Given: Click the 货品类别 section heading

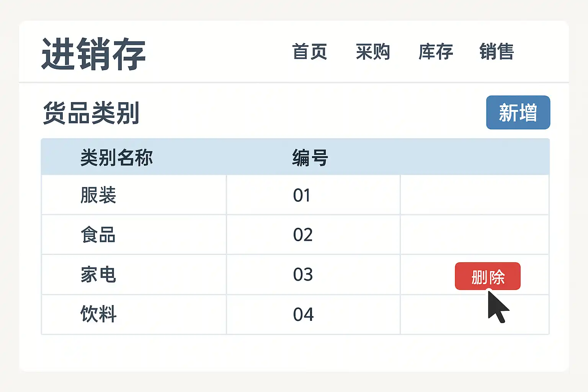Looking at the screenshot, I should click(91, 113).
